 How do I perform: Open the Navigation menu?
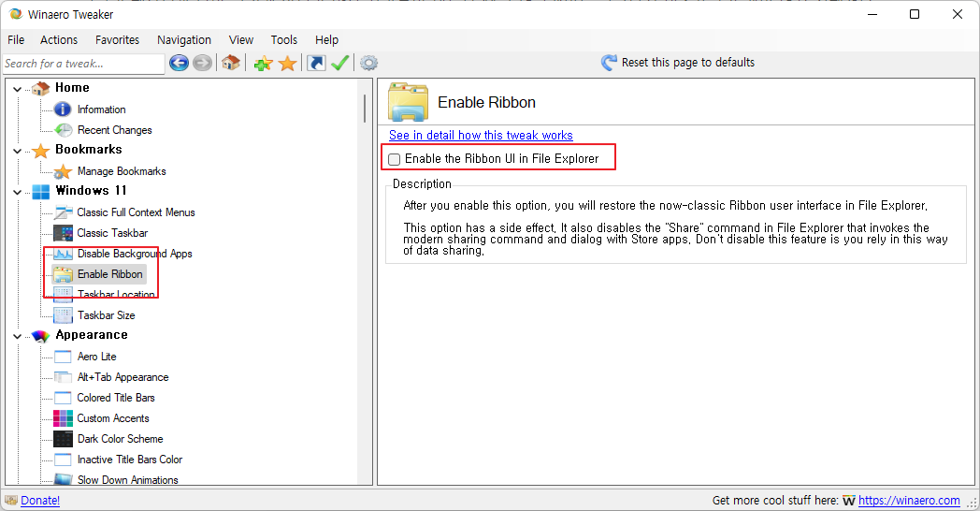click(184, 40)
